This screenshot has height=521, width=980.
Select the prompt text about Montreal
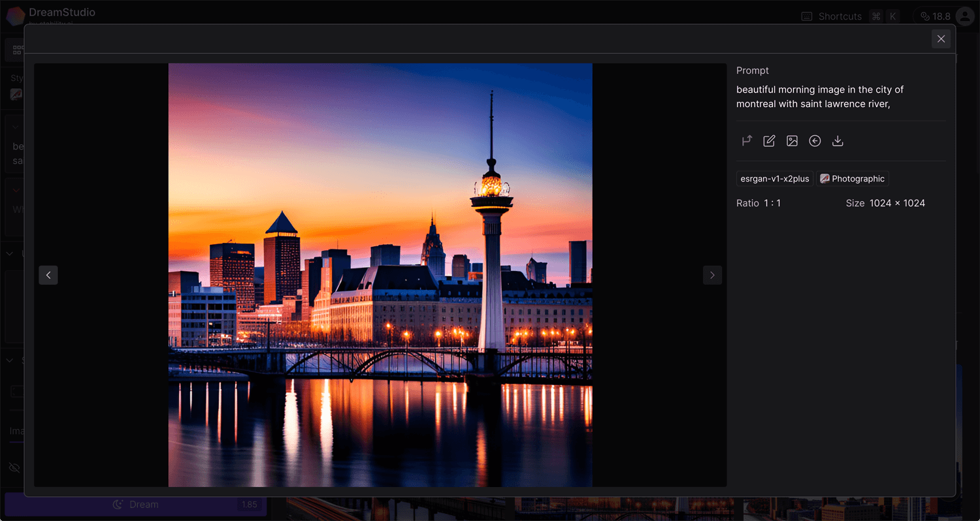(x=820, y=97)
